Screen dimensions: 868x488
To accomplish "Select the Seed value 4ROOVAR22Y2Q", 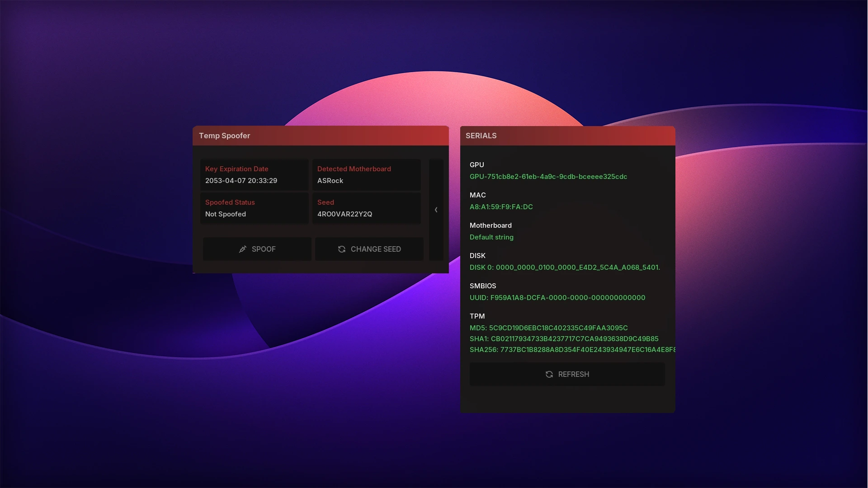I will pos(344,214).
